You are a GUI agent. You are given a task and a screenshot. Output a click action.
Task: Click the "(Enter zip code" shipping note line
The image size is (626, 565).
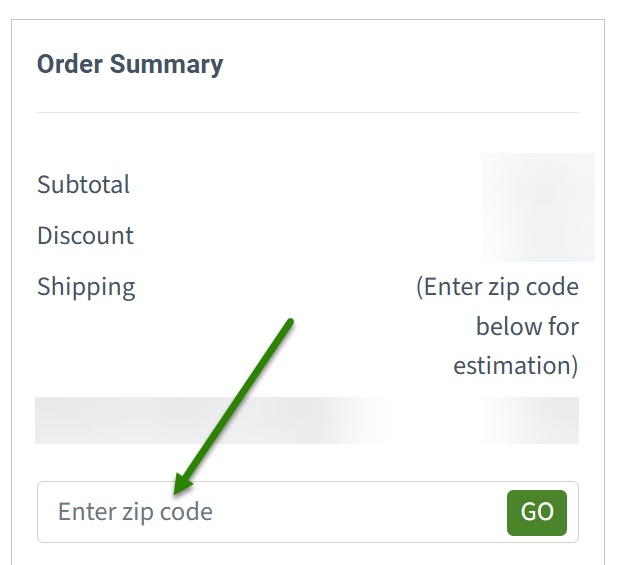(497, 287)
